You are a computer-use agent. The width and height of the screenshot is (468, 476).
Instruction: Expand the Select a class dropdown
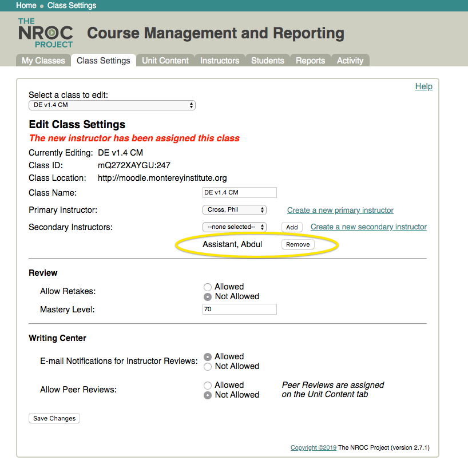pyautogui.click(x=112, y=105)
